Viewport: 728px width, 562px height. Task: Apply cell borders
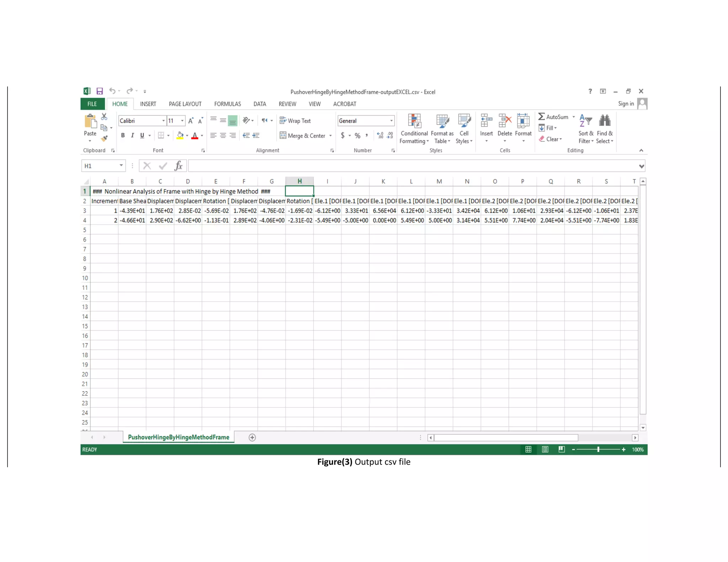[161, 135]
